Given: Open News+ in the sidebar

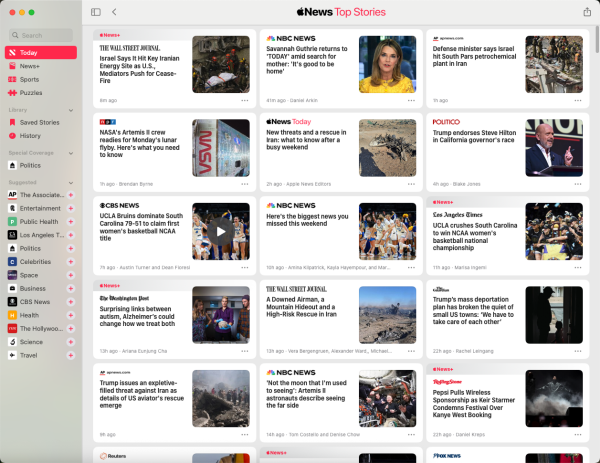Looking at the screenshot, I should [x=41, y=66].
